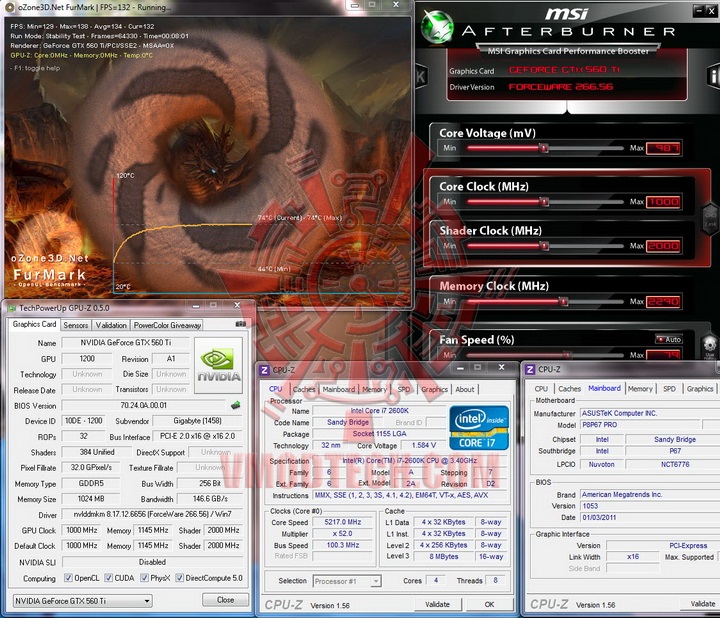
Task: Open the Processor #1 selection dropdown
Action: point(347,581)
